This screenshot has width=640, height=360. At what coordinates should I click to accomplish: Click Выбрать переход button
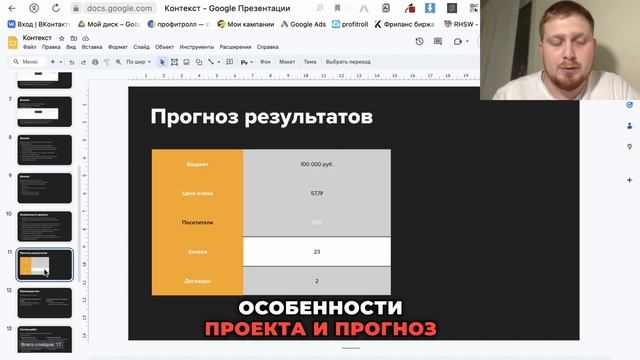coord(348,62)
